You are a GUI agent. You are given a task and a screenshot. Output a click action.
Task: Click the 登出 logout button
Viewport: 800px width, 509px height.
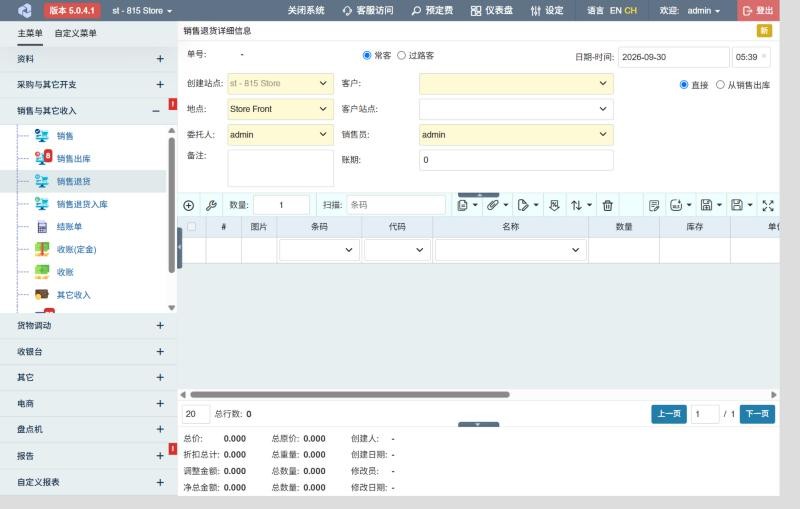click(758, 10)
